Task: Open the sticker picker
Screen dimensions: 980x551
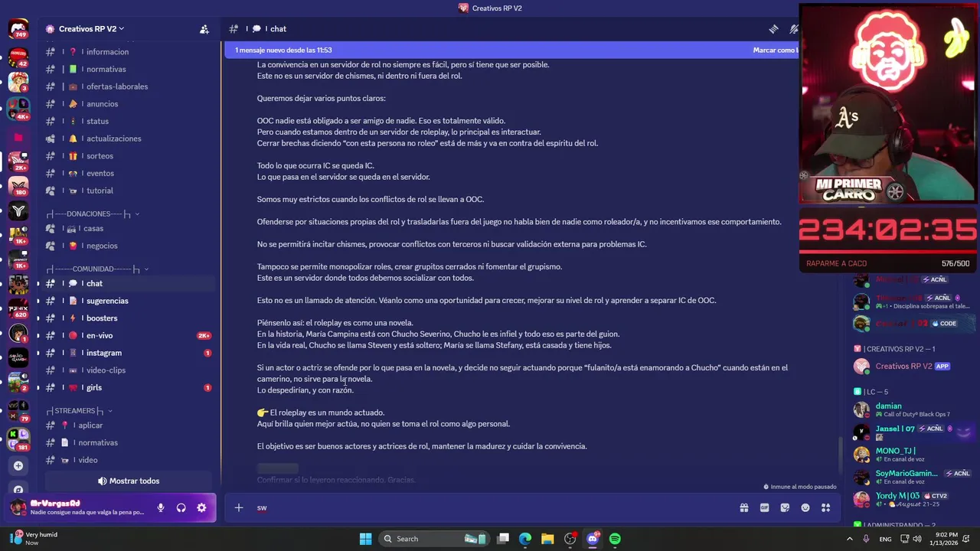Action: pyautogui.click(x=785, y=507)
